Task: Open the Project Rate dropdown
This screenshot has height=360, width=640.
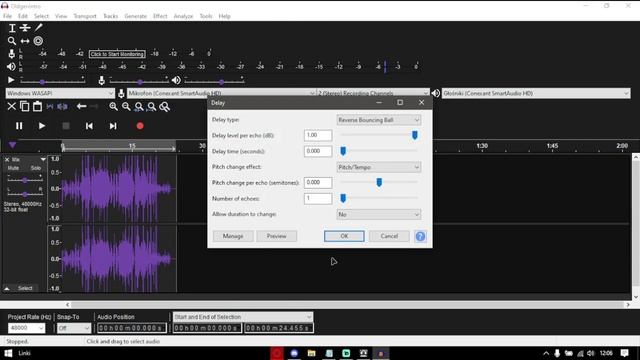Action: pyautogui.click(x=26, y=328)
